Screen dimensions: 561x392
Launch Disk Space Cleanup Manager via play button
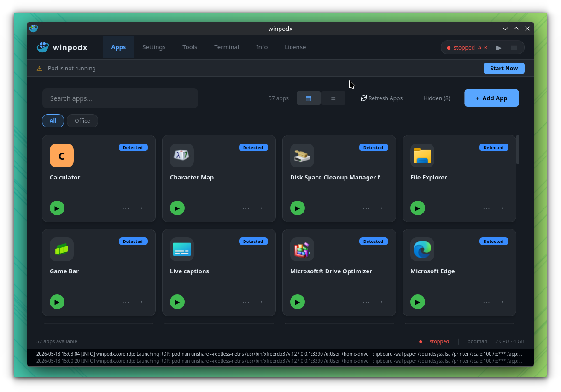tap(298, 208)
